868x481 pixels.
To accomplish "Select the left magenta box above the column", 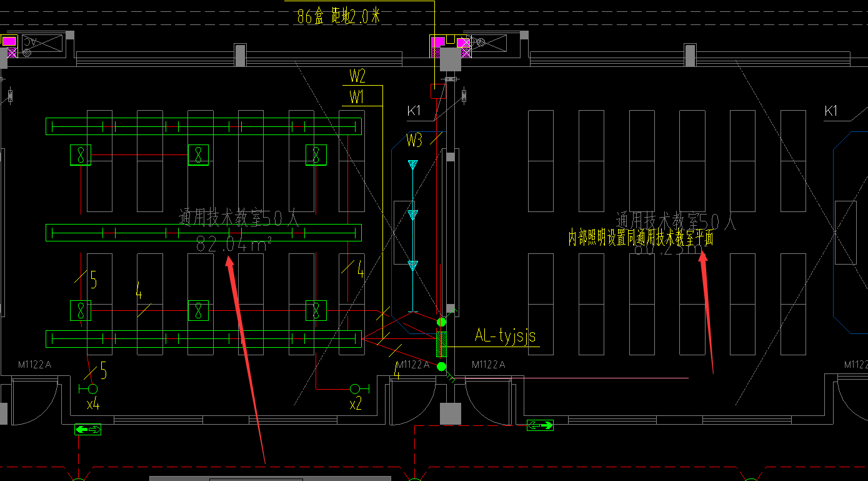I will click(439, 41).
